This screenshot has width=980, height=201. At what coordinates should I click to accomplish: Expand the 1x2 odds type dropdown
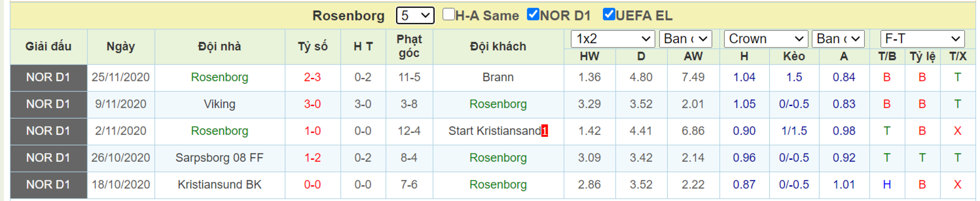[612, 39]
